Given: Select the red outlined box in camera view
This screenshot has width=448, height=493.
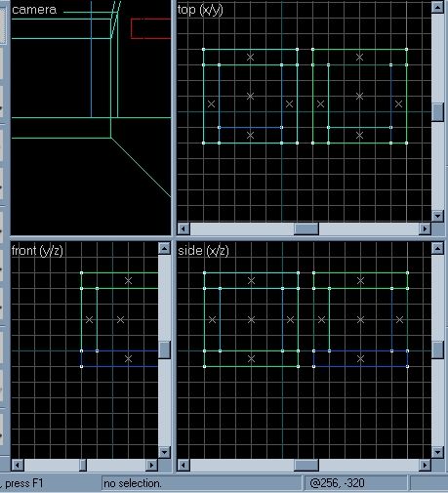Looking at the screenshot, I should (x=151, y=28).
